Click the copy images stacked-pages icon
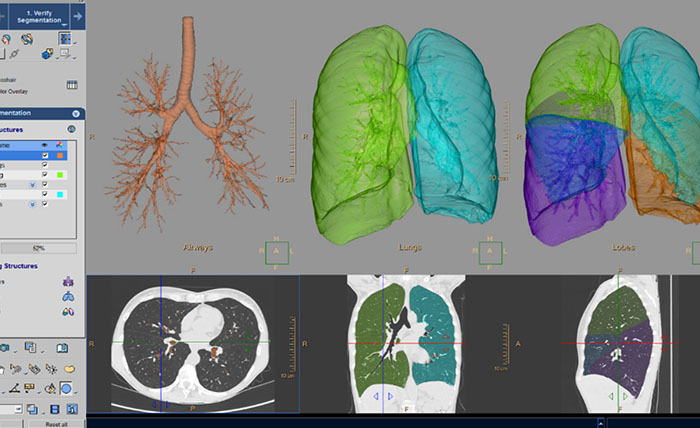 [30, 347]
